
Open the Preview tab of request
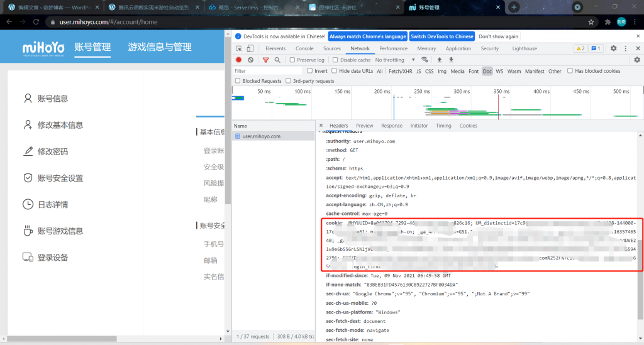[365, 126]
